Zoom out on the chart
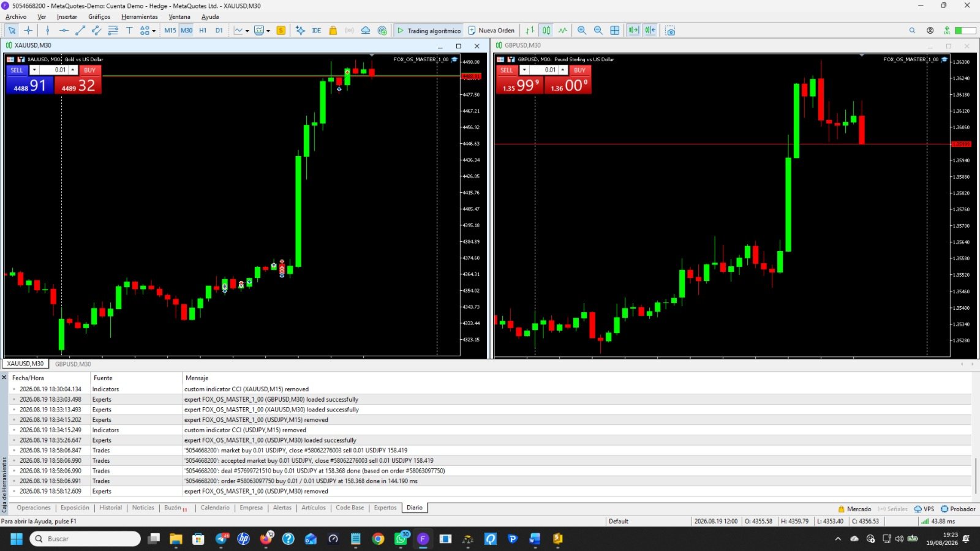 pyautogui.click(x=598, y=30)
